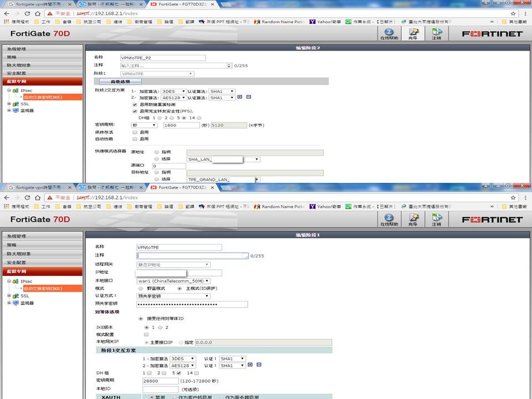Add a Phase 1 proposal with plus icon
The height and width of the screenshot is (399, 532).
coord(250,365)
